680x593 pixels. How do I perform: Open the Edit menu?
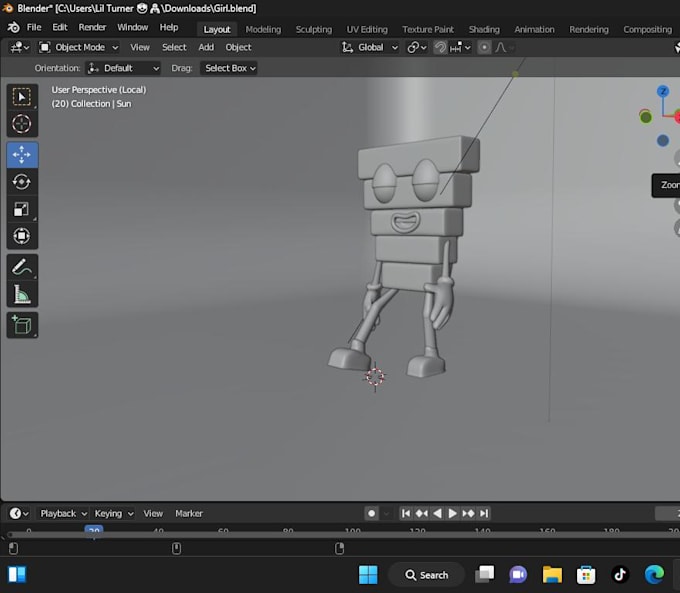[x=60, y=27]
